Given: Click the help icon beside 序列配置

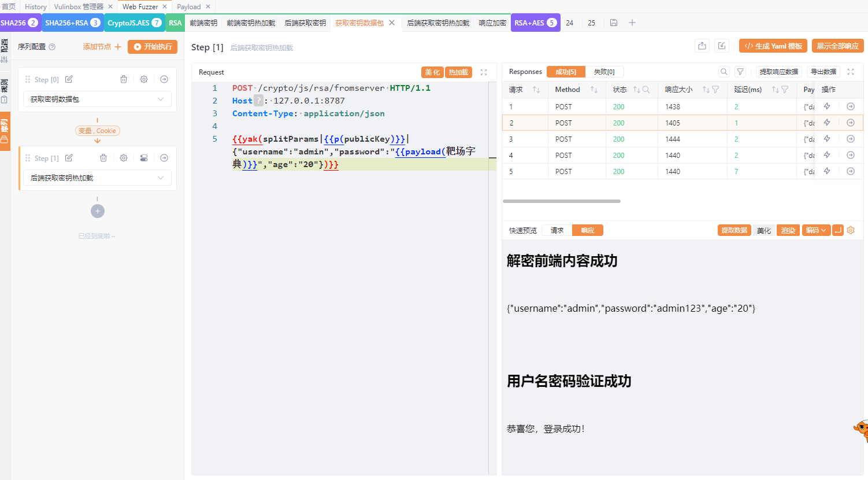Looking at the screenshot, I should (x=52, y=47).
